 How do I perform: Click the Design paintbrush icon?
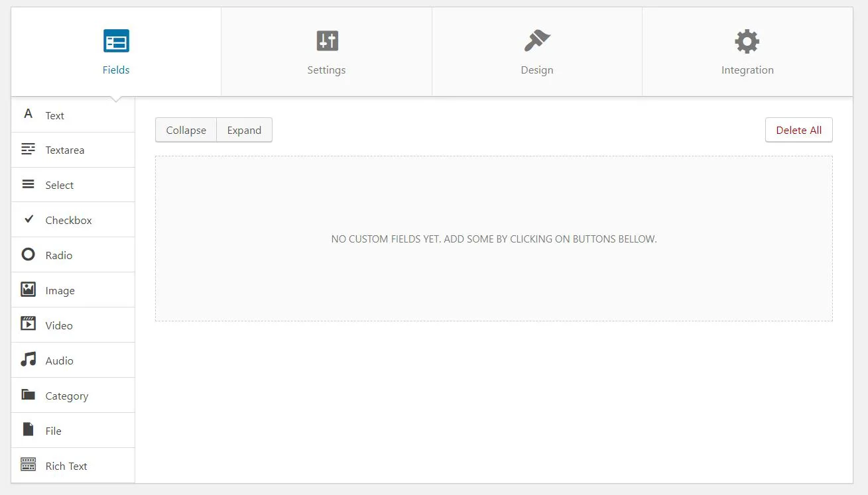coord(537,41)
